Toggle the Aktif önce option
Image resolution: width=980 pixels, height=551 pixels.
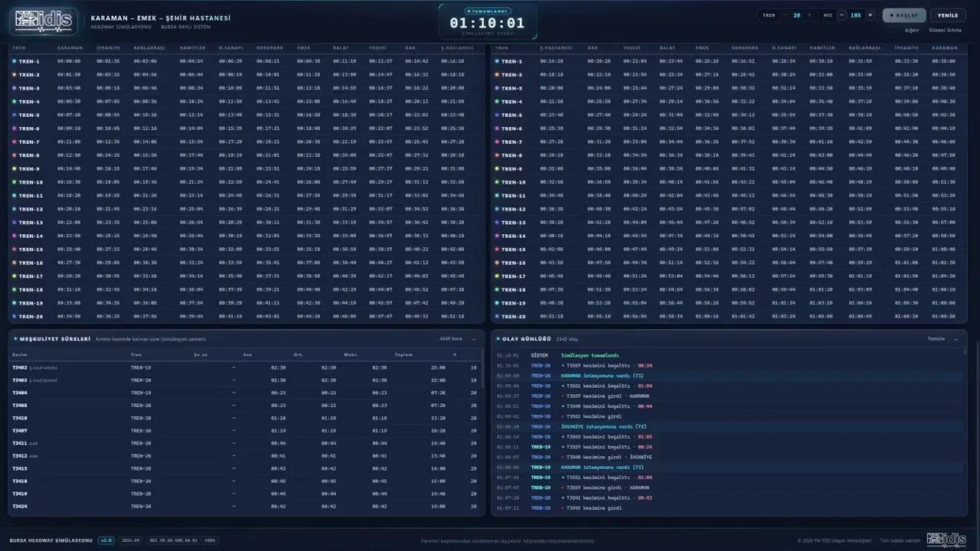(x=451, y=338)
